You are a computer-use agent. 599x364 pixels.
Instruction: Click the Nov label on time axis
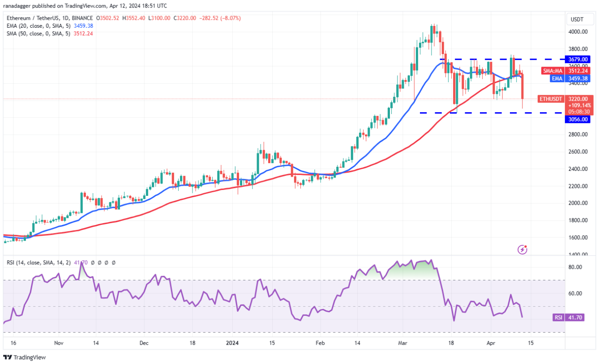click(57, 343)
